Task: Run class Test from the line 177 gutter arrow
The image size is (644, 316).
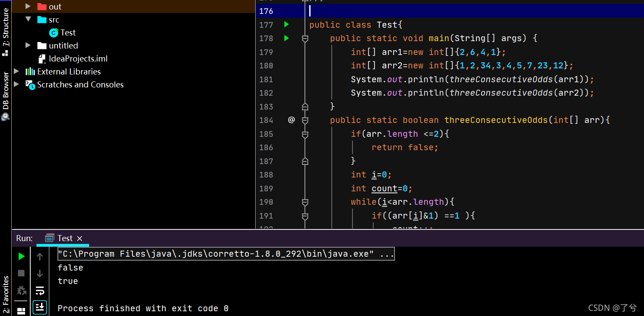Action: tap(286, 25)
